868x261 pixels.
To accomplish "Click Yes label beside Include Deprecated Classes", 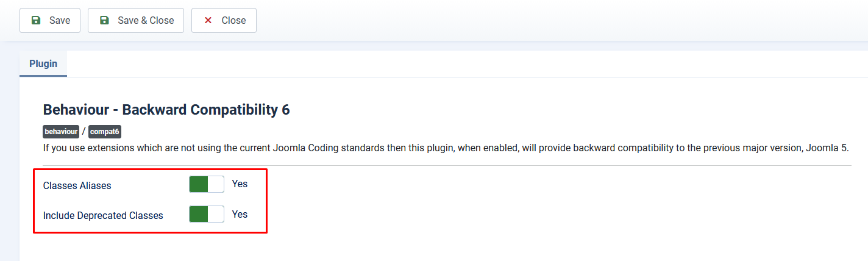I will [x=240, y=214].
